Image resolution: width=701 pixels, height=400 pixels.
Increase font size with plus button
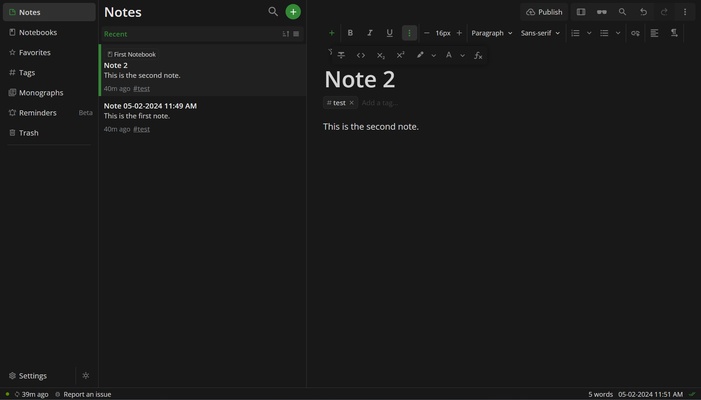tap(459, 33)
